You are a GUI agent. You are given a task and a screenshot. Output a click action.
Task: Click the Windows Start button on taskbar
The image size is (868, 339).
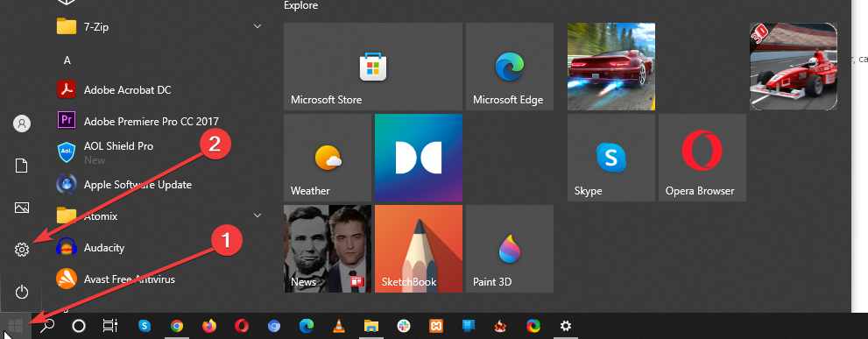15,326
